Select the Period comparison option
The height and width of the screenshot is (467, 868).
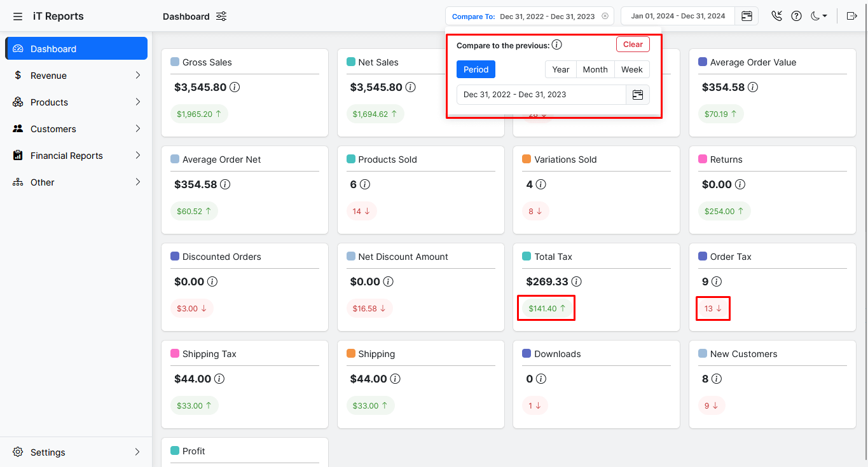[476, 69]
